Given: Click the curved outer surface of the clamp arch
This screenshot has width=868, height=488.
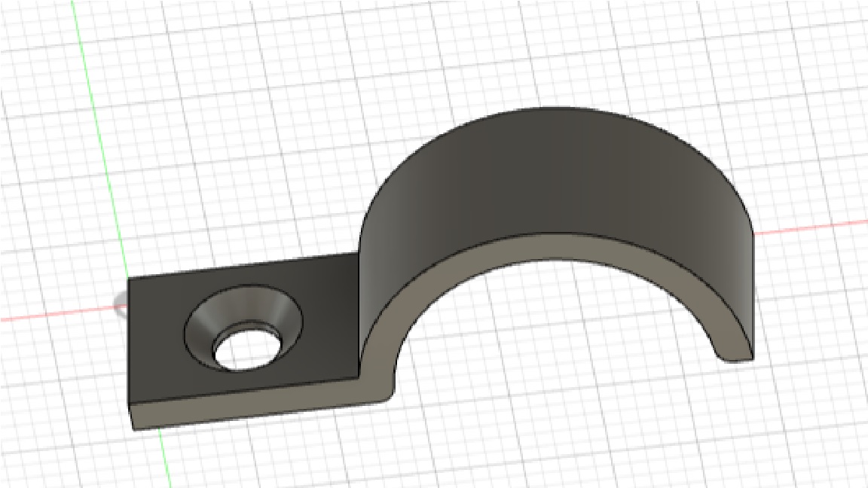Looking at the screenshot, I should click(x=558, y=181).
